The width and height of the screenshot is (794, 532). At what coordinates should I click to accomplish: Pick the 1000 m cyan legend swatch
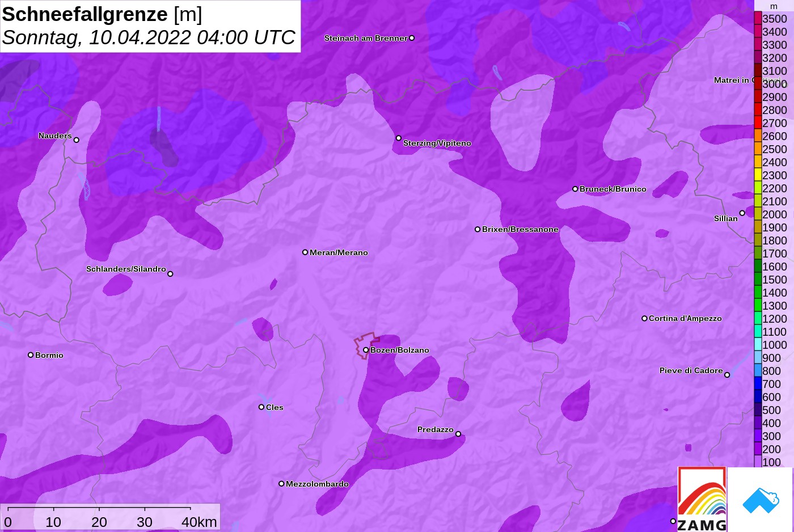[758, 344]
